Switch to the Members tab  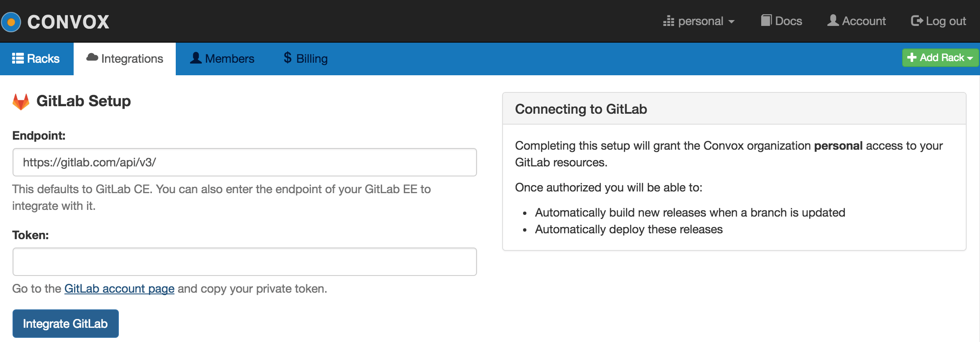coord(222,59)
